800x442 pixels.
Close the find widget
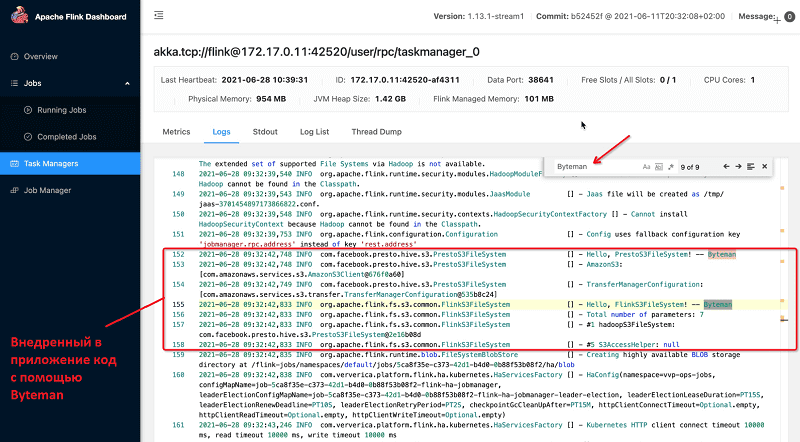(764, 166)
